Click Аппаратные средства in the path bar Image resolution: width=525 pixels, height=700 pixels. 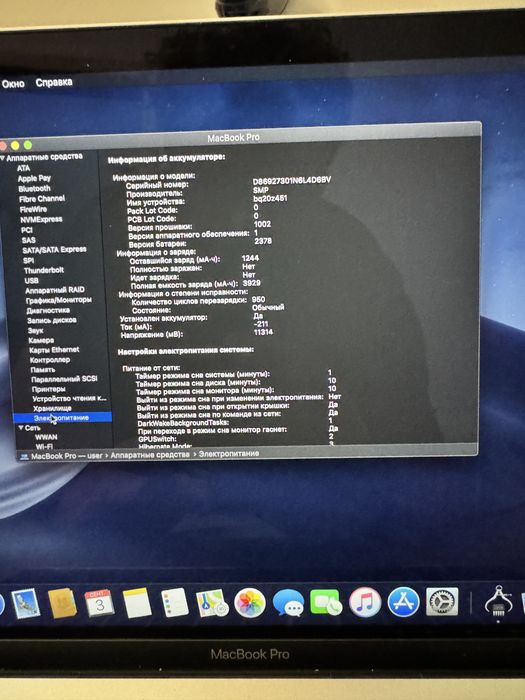click(150, 455)
